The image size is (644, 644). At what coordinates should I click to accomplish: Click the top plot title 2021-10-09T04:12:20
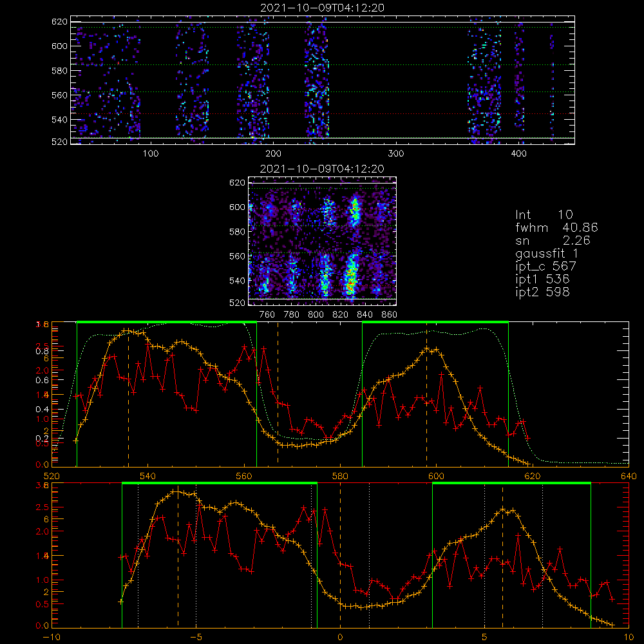(323, 8)
